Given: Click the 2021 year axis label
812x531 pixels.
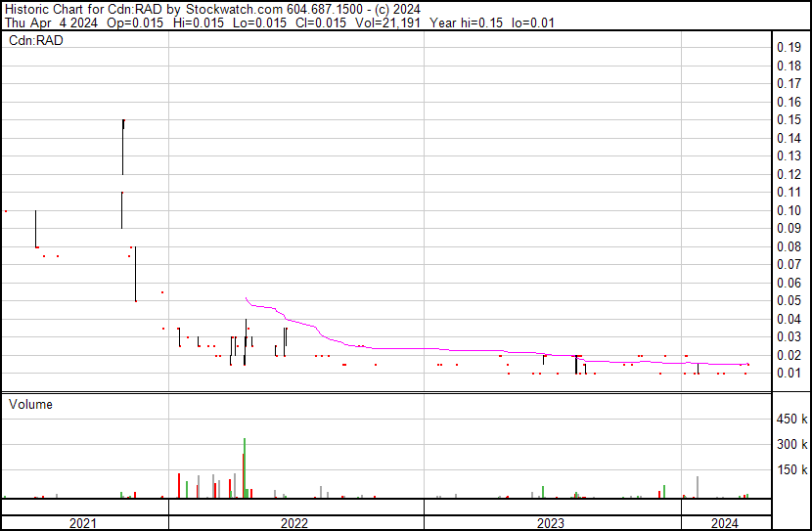Looking at the screenshot, I should 82,523.
